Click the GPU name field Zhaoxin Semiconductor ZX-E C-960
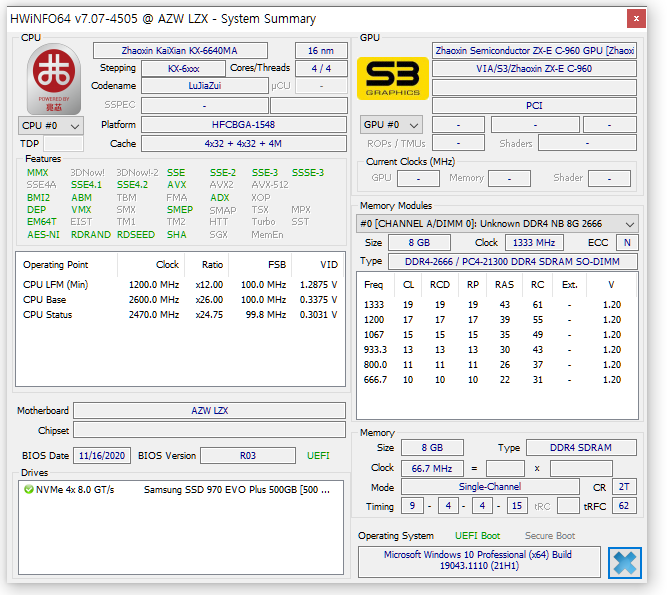The height and width of the screenshot is (595, 667). point(534,51)
